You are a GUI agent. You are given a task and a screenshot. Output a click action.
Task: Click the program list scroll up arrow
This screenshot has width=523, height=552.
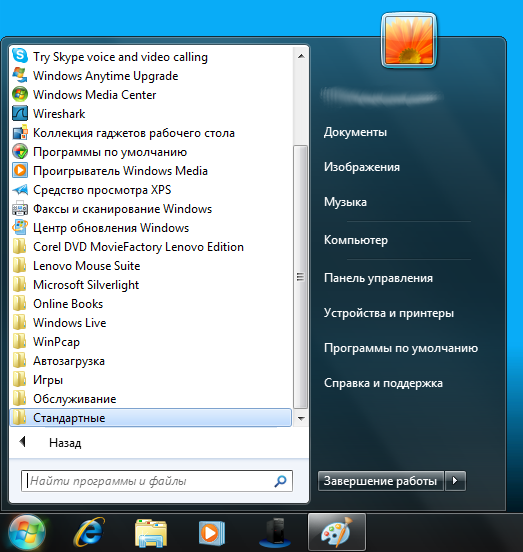pos(301,56)
